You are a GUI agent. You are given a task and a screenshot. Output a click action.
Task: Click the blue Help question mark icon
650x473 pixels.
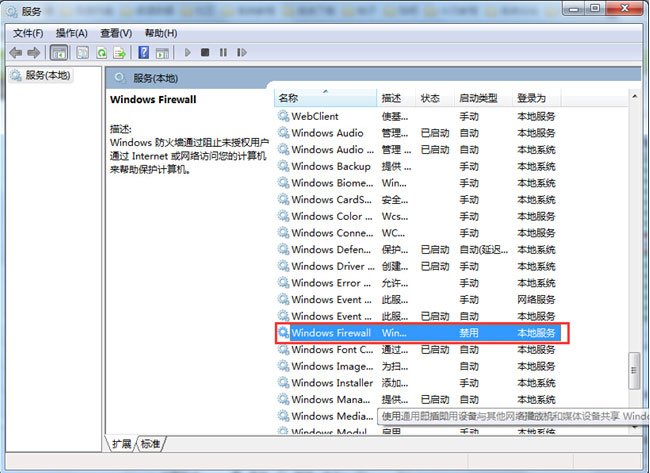pos(143,52)
